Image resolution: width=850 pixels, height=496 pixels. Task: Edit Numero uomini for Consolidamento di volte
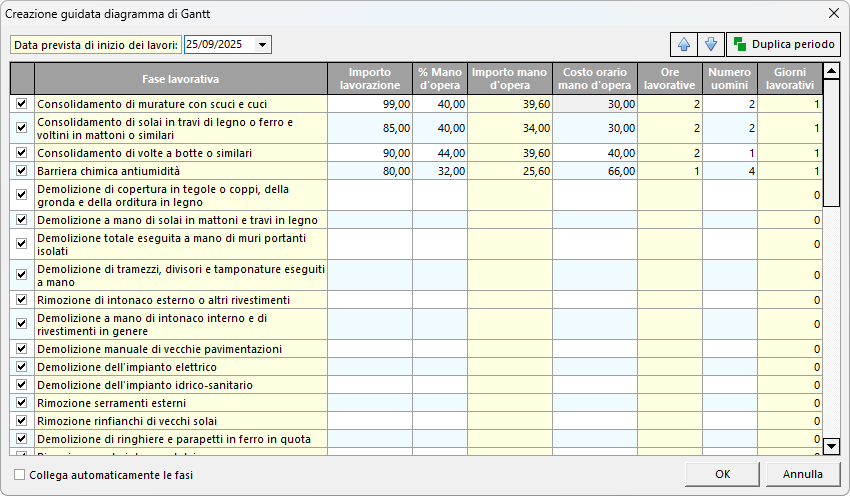(x=729, y=153)
